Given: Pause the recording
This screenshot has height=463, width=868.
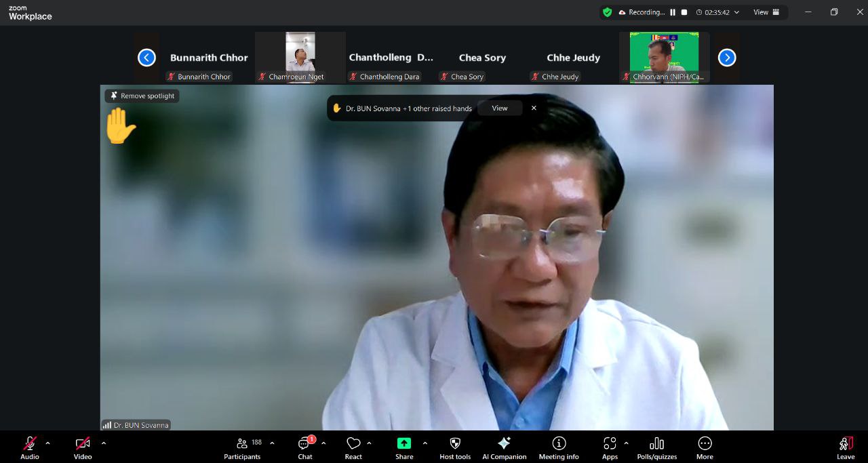Looking at the screenshot, I should (x=673, y=12).
